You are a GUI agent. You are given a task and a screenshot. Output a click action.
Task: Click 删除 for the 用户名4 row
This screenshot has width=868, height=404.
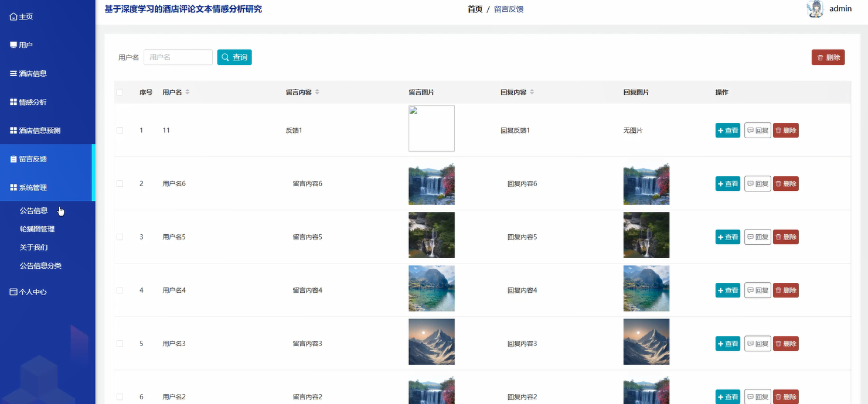(786, 290)
